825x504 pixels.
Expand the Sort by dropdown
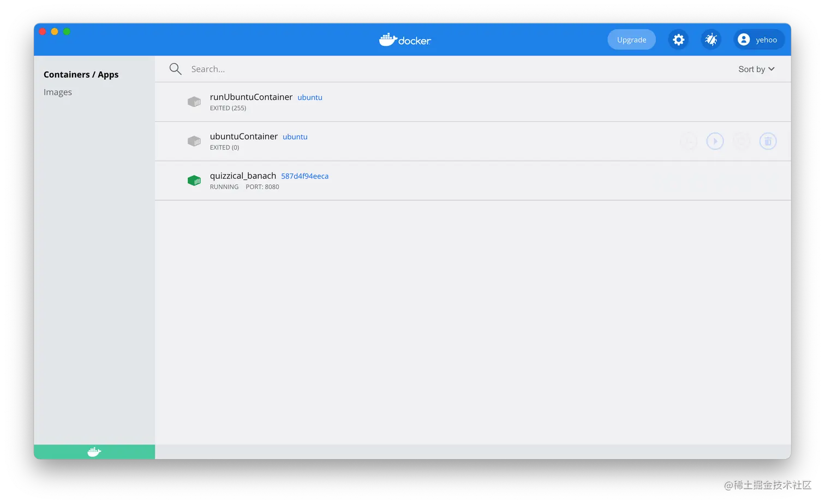(x=756, y=69)
